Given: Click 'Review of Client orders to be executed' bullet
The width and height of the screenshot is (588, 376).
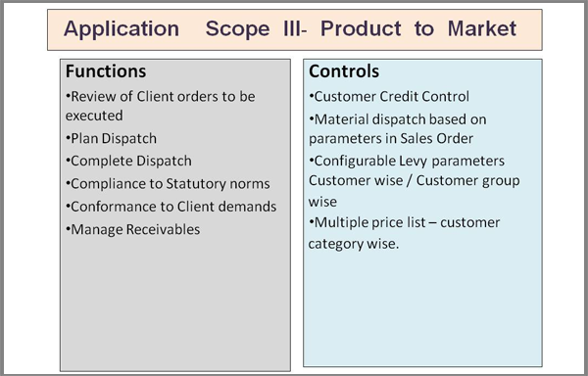Looking at the screenshot, I should click(x=160, y=106).
